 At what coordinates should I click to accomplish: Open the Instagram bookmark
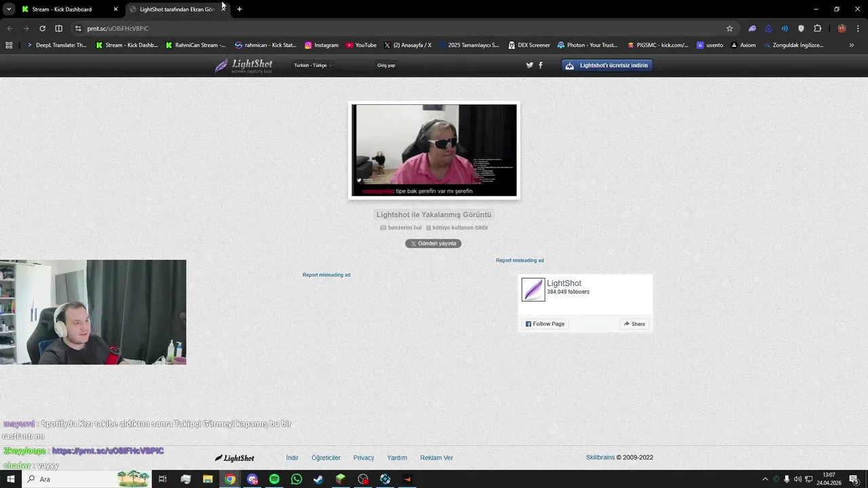321,45
